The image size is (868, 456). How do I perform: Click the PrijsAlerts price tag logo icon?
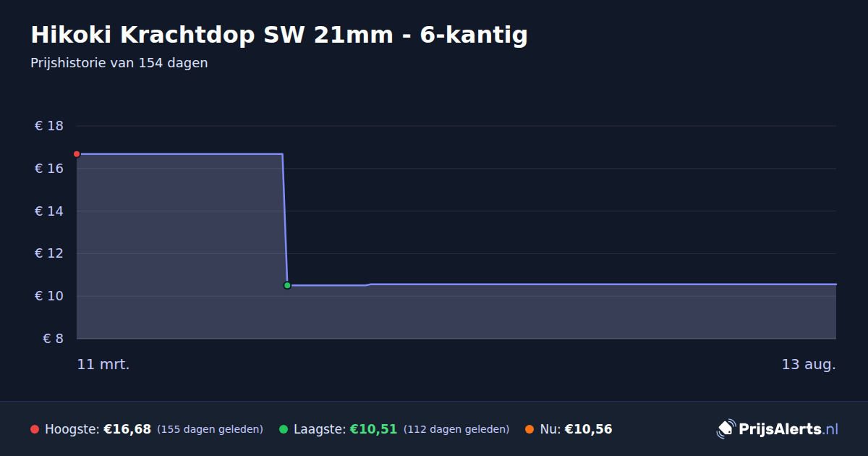726,429
